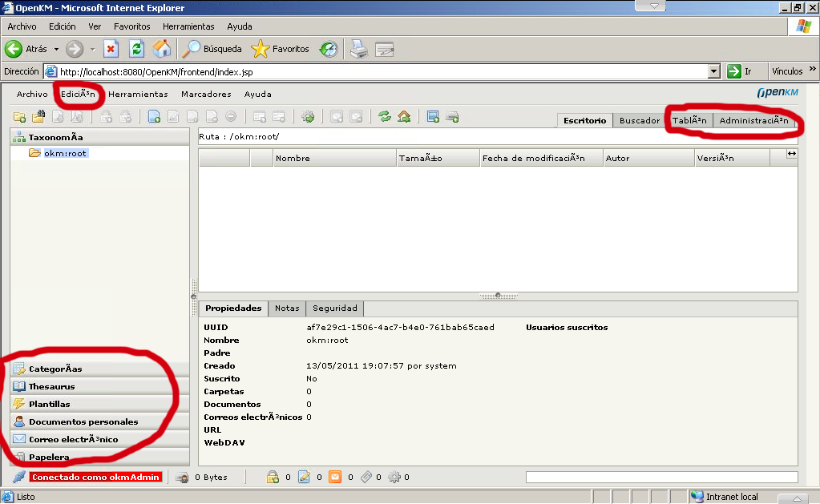Image resolution: width=820 pixels, height=504 pixels.
Task: Switch to the Seguridad tab
Action: pos(335,308)
